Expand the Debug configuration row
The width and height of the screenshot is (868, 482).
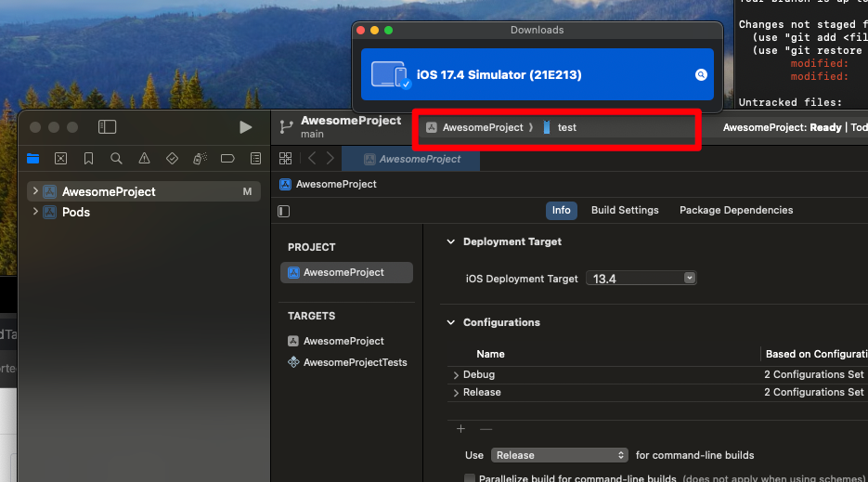(x=456, y=375)
